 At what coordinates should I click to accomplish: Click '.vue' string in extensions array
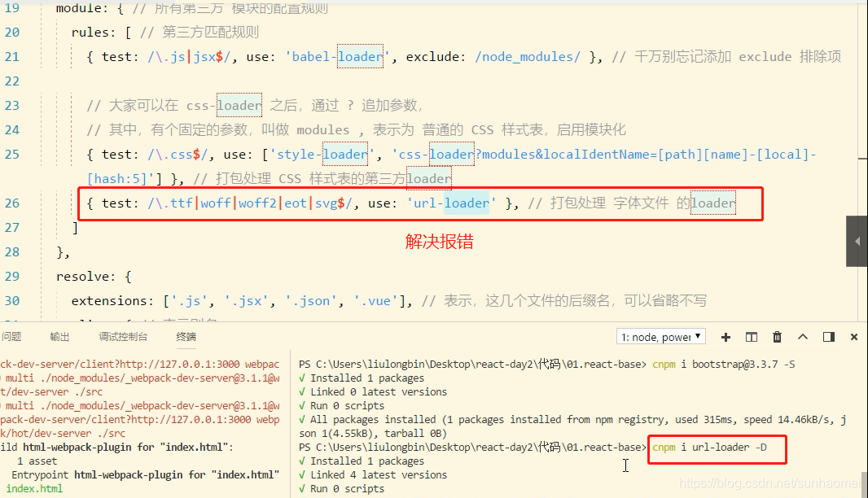tap(376, 300)
